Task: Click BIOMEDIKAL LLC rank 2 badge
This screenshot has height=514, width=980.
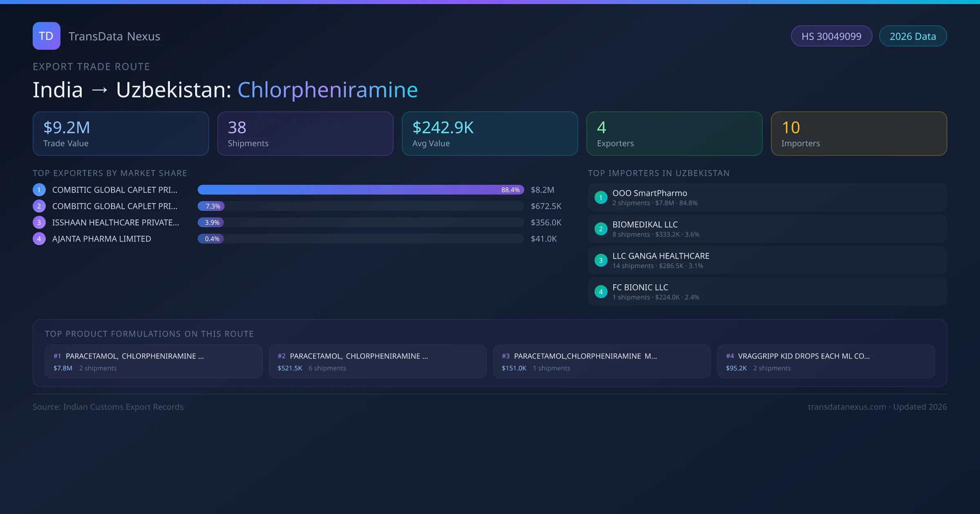Action: (601, 229)
